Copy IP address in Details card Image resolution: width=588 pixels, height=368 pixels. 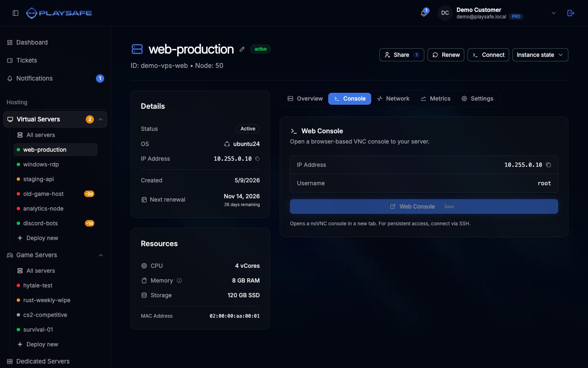tap(257, 159)
